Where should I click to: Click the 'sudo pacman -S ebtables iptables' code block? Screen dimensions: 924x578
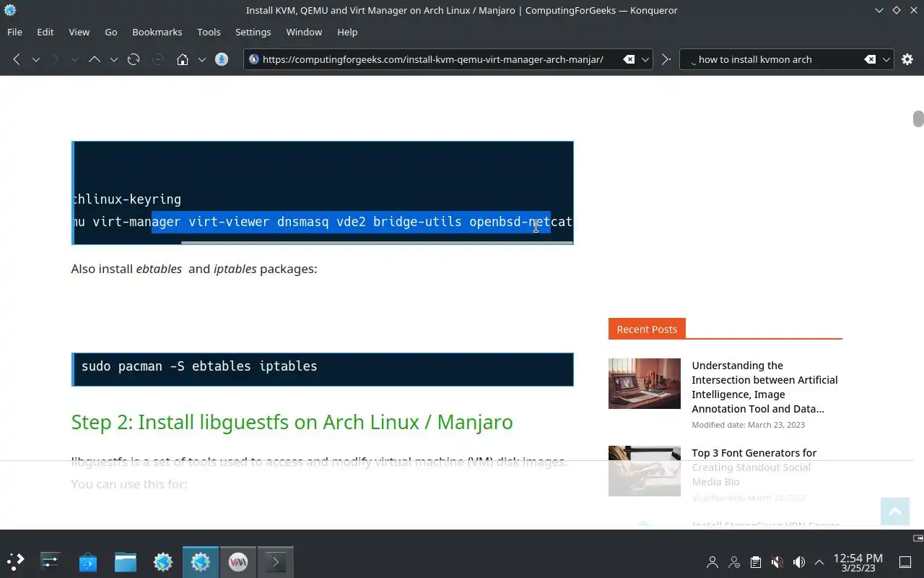pos(323,369)
